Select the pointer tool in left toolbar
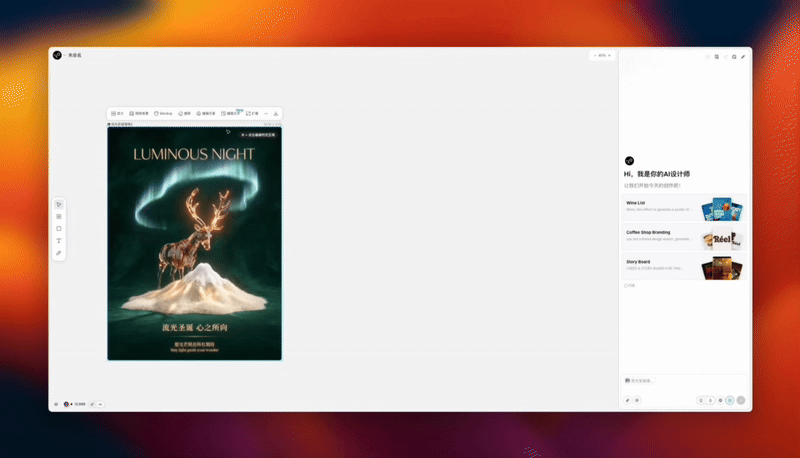Image resolution: width=800 pixels, height=458 pixels. click(x=59, y=204)
